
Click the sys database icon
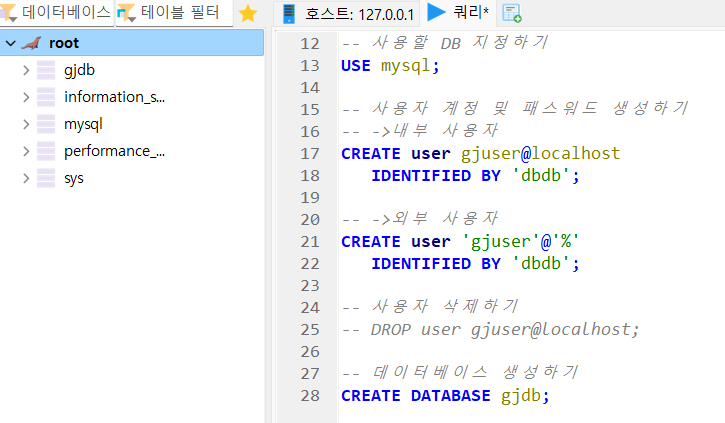(x=46, y=178)
